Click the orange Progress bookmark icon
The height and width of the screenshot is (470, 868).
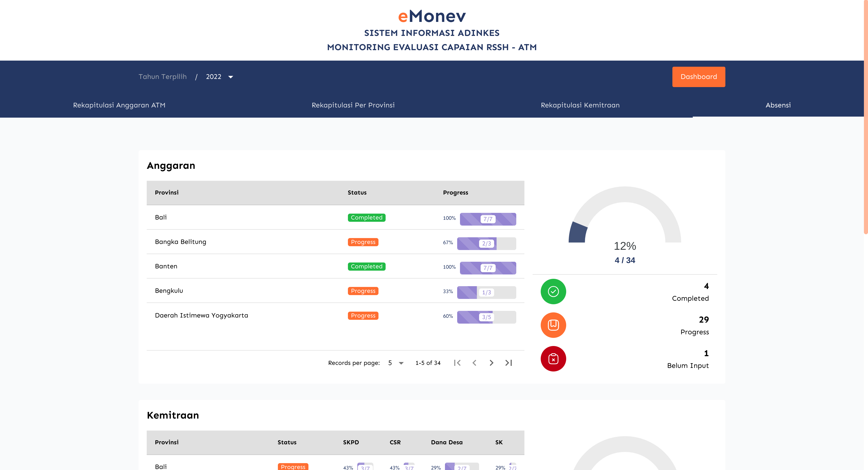pyautogui.click(x=553, y=325)
